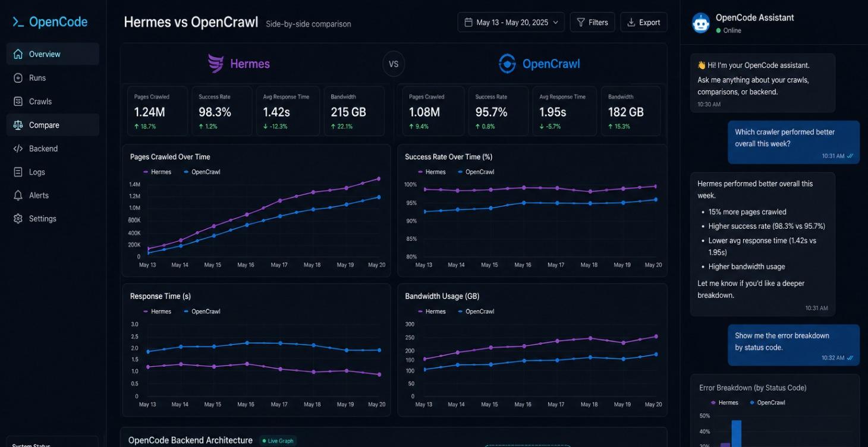Open the Overview menu item

(x=53, y=54)
